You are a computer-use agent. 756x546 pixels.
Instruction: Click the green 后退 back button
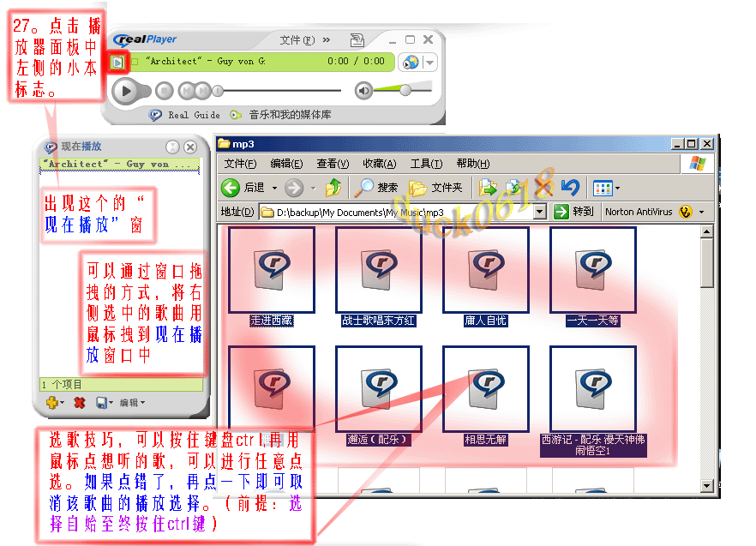(243, 188)
